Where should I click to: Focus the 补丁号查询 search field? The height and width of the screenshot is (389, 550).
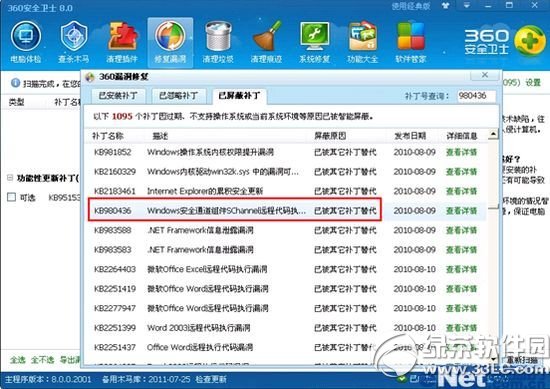tap(476, 96)
